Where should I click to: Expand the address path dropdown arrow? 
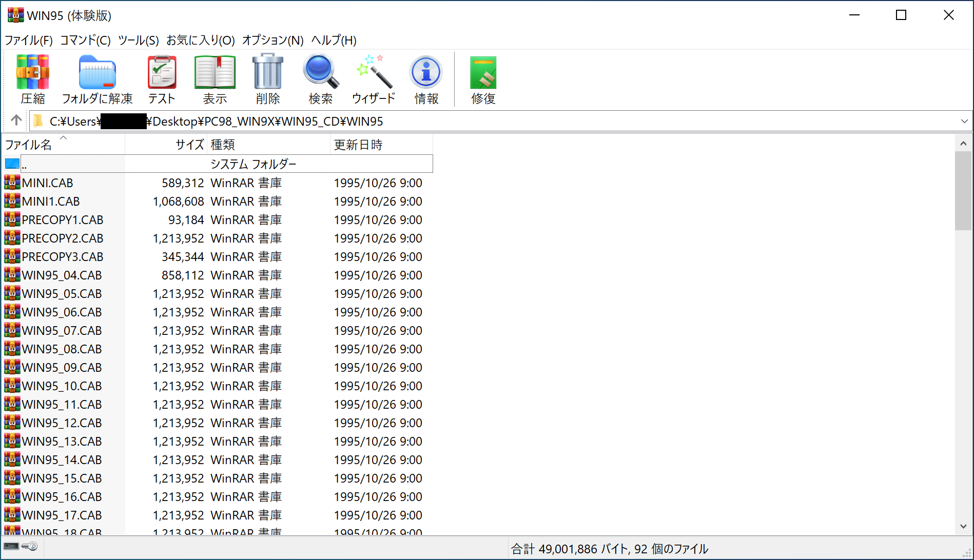(964, 121)
